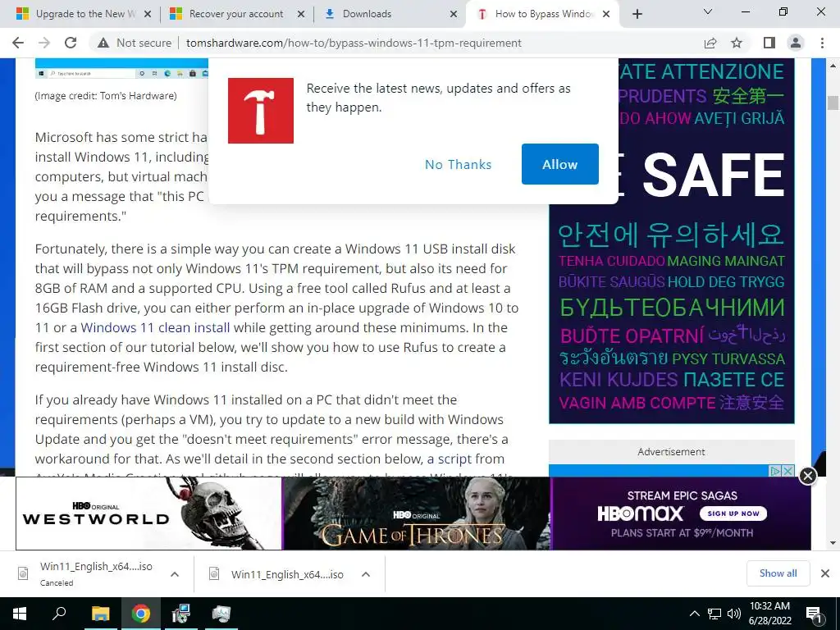The height and width of the screenshot is (630, 840).
Task: Expand options for the canceled Win11 ISO download
Action: coord(174,573)
